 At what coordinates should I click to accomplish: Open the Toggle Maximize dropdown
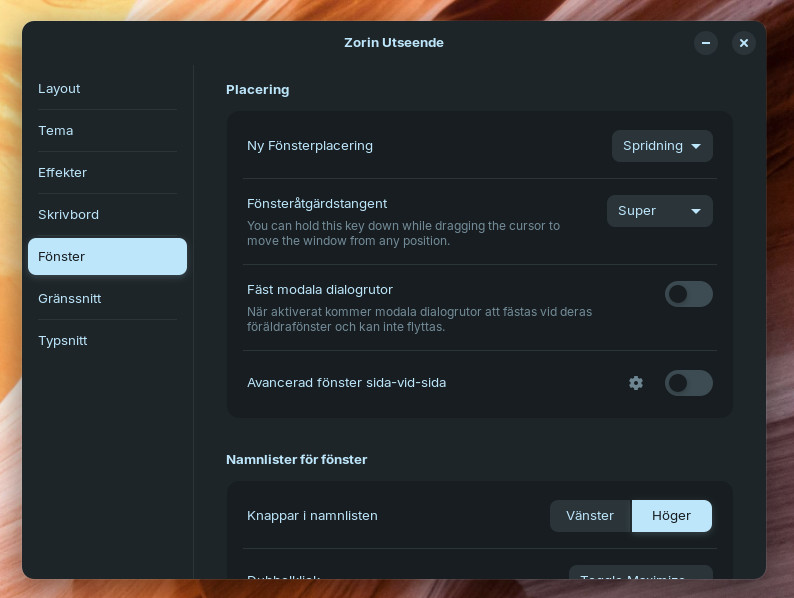[x=640, y=573]
